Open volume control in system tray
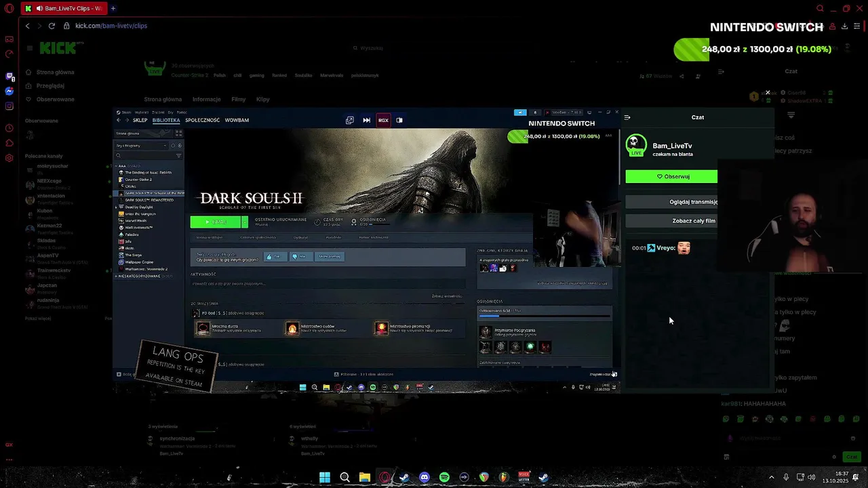This screenshot has width=868, height=488. 812,477
